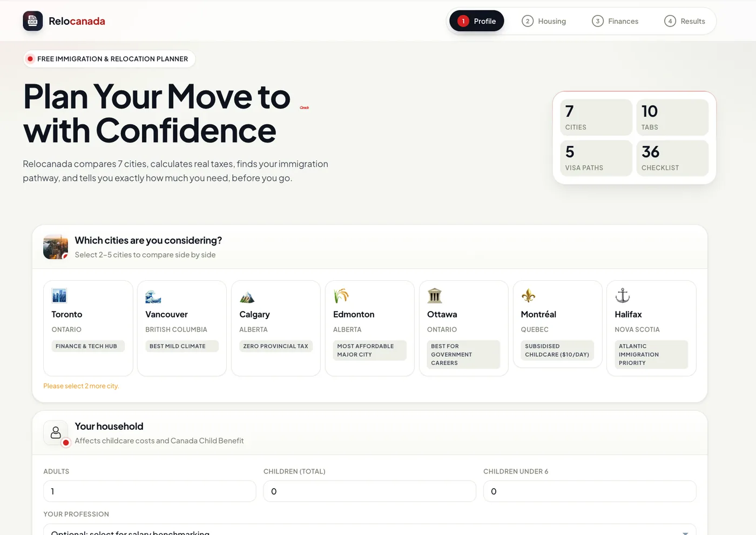Click the Relocanada logo icon

click(x=33, y=21)
